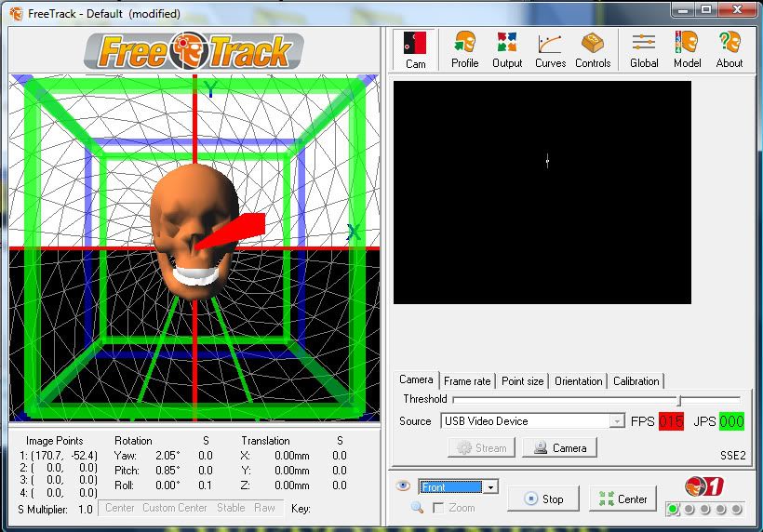The height and width of the screenshot is (532, 763).
Task: Switch to the Point size tab
Action: (x=523, y=381)
